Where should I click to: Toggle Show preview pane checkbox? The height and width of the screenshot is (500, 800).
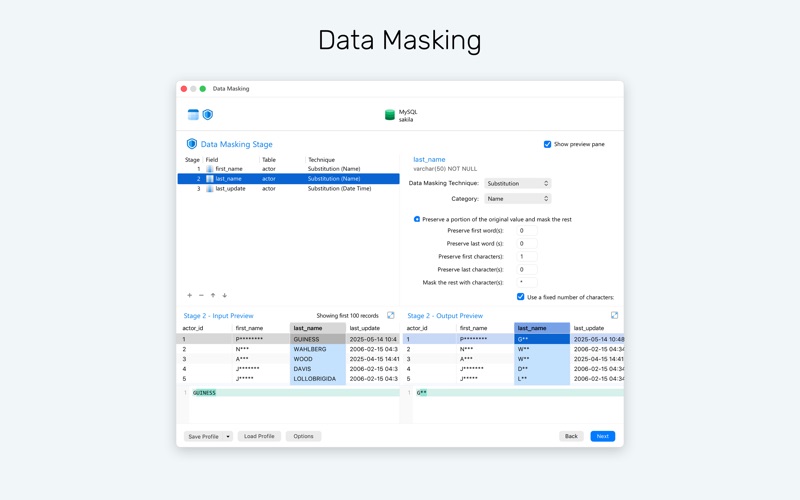[x=547, y=144]
